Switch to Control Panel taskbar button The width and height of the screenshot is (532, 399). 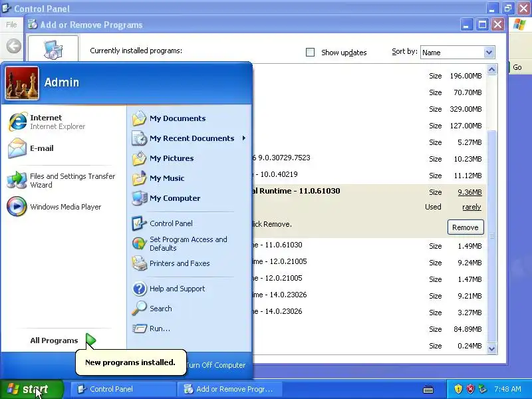(123, 389)
